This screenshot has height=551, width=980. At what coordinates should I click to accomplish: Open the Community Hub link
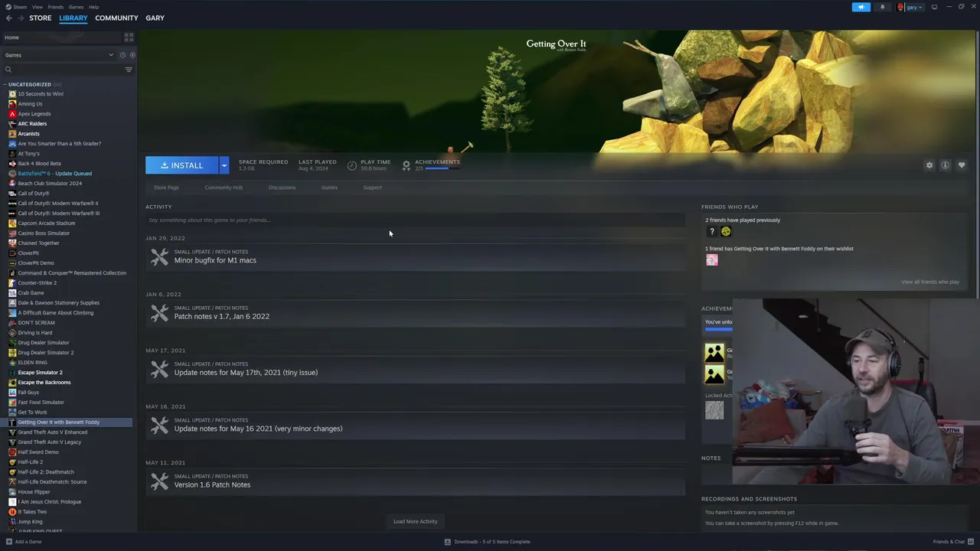[x=224, y=187]
